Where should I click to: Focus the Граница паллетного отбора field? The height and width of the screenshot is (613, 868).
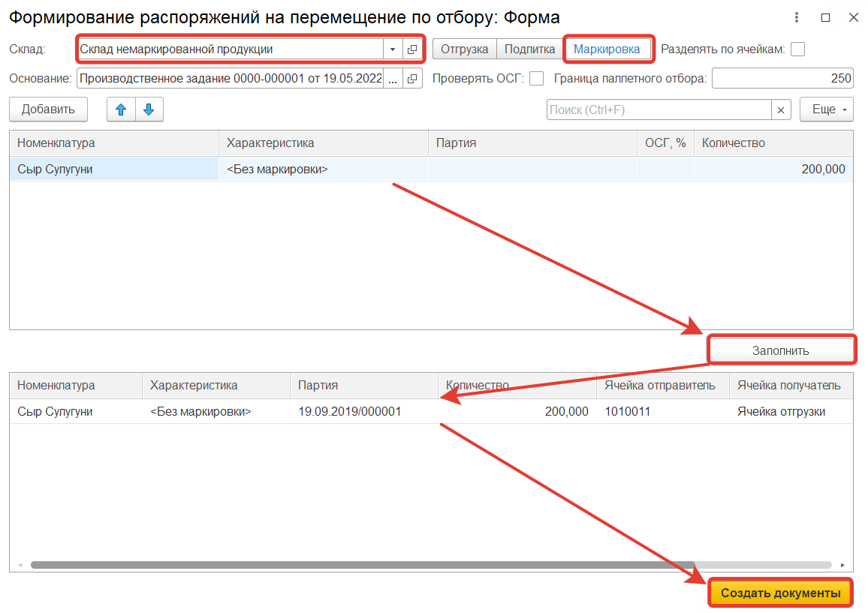782,78
